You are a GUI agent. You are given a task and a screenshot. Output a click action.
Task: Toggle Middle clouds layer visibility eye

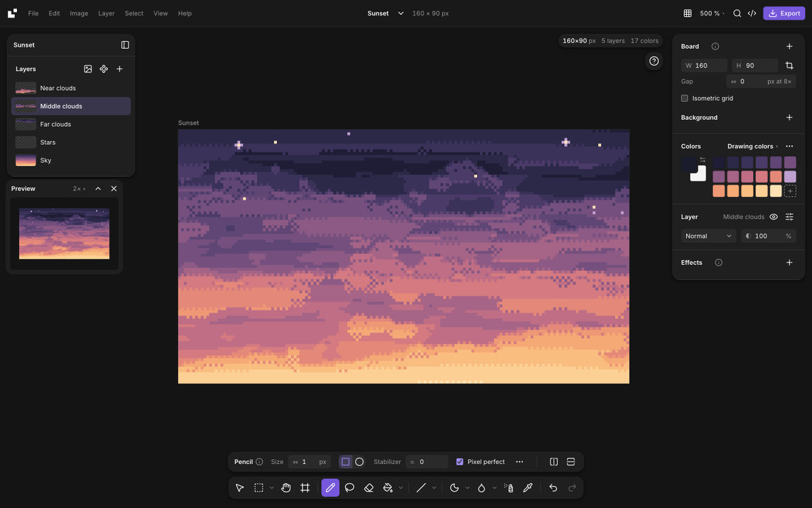773,217
